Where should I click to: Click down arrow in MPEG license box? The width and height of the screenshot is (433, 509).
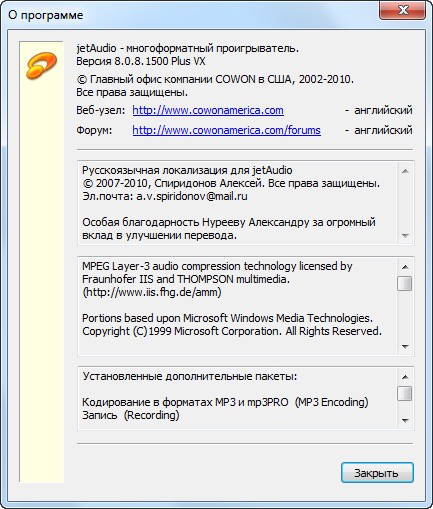click(x=405, y=347)
